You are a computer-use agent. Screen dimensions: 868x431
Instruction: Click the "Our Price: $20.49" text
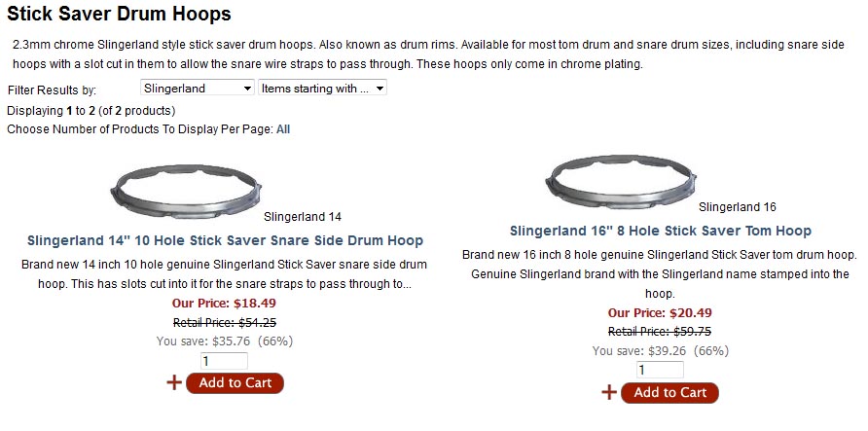coord(660,312)
